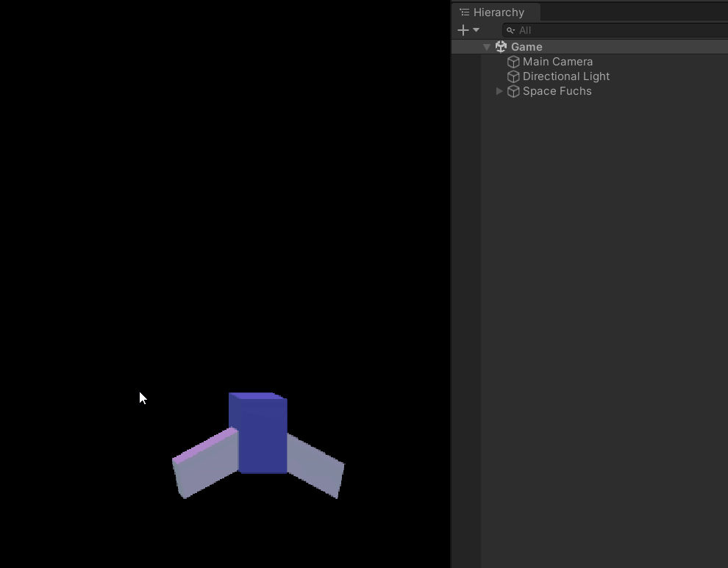Click the search magnifier icon in the filter bar
The width and height of the screenshot is (728, 568).
(x=511, y=30)
